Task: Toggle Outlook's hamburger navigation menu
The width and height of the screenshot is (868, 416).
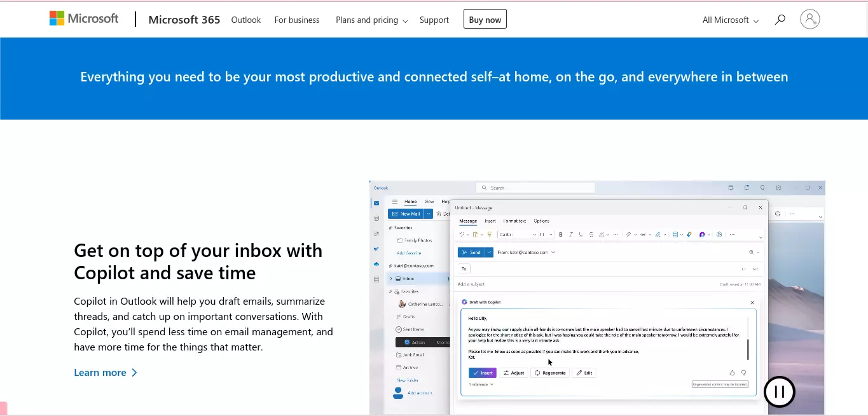Action: 395,202
